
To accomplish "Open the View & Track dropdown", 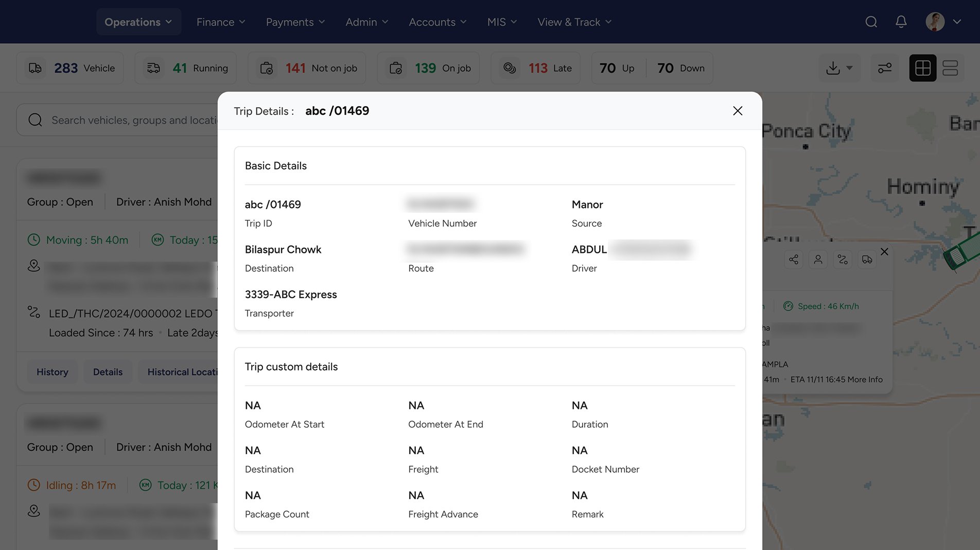I will 574,22.
